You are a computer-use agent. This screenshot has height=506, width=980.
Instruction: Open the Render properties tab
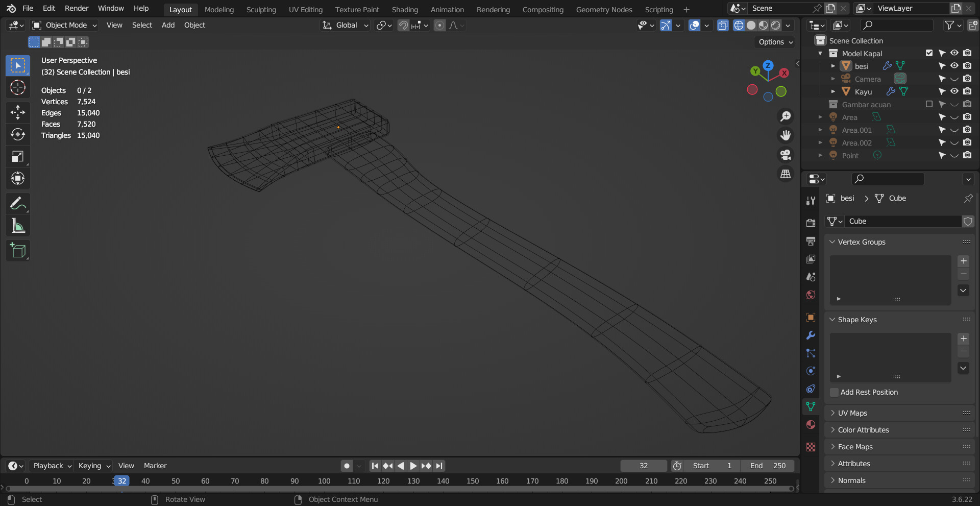[811, 223]
